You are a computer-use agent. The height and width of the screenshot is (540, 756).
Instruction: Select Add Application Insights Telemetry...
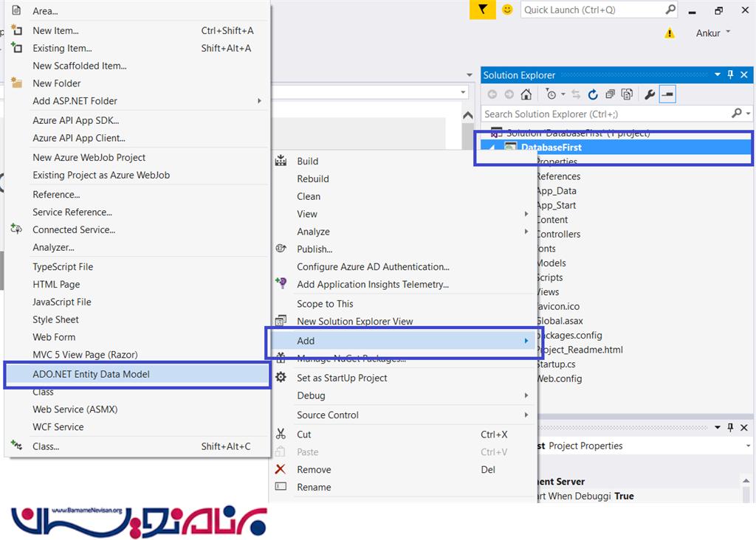[402, 284]
